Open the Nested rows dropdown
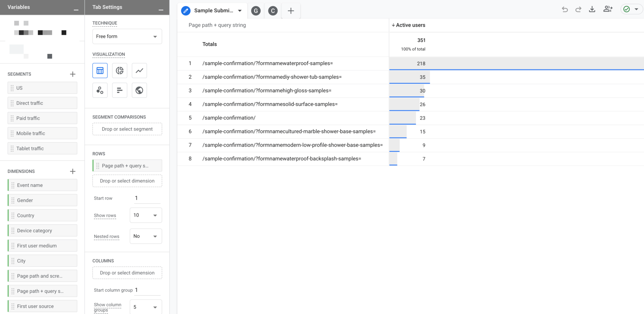Screen dimensions: 644x314 pos(146,236)
